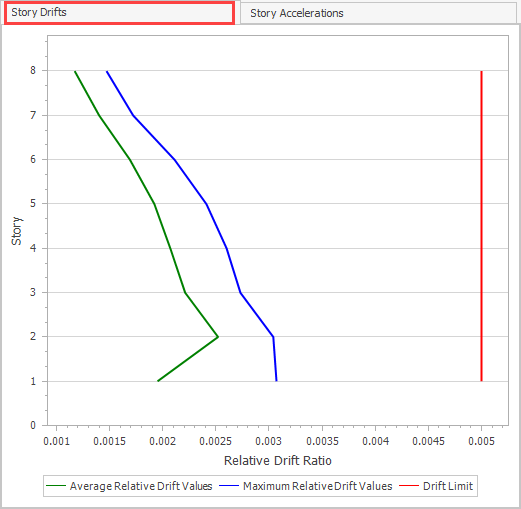Click the blue Maximum Relative Drift legend marker
Image resolution: width=521 pixels, height=509 pixels.
point(229,486)
